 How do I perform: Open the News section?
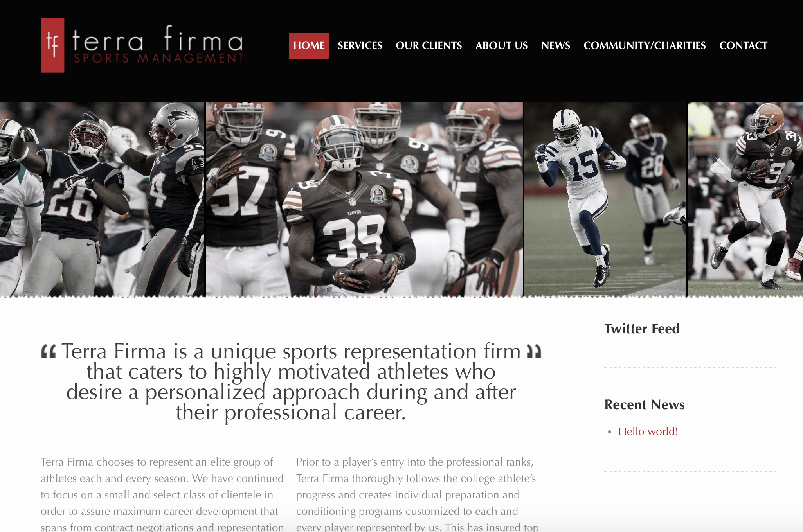pyautogui.click(x=555, y=46)
